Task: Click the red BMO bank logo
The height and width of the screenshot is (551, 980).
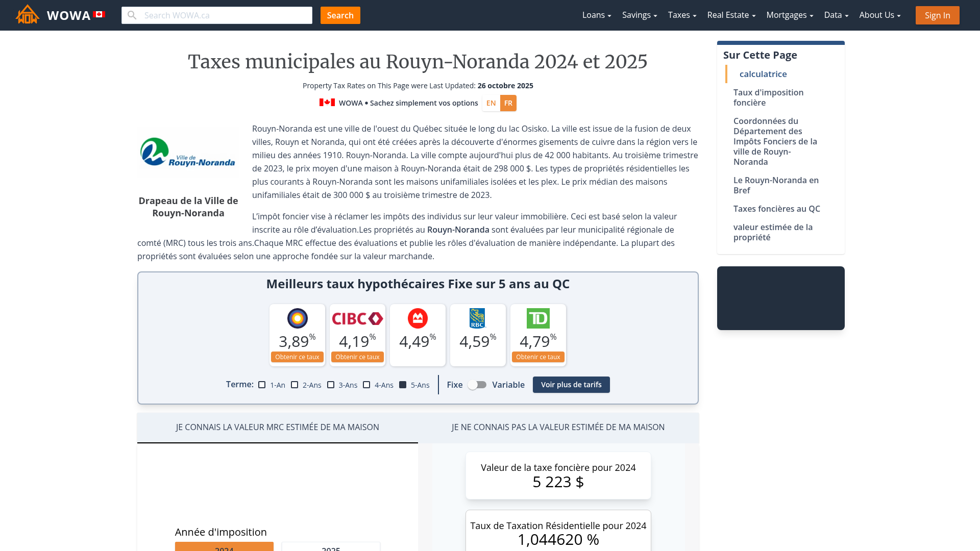Action: [418, 318]
